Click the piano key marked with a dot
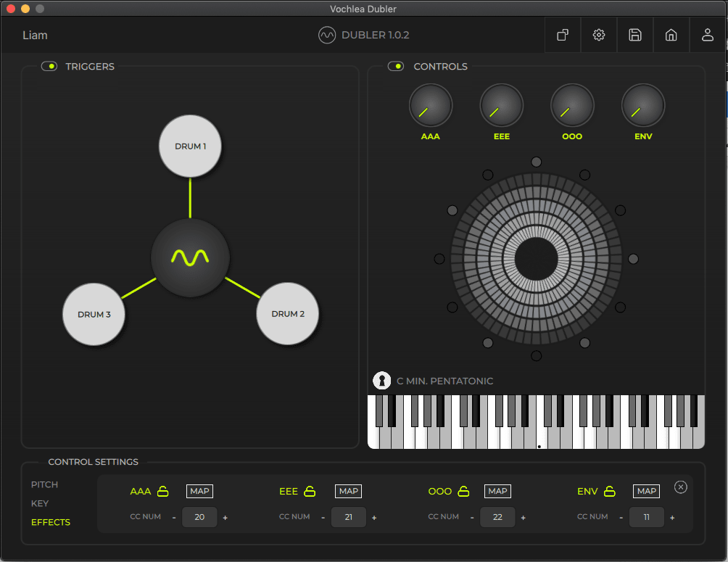The image size is (728, 562). [539, 439]
